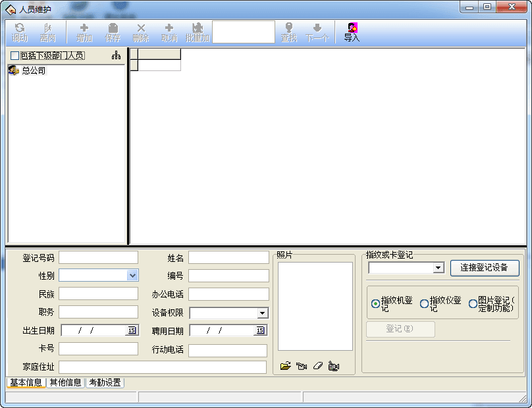Expand the 设备权限 dropdown

[x=262, y=313]
